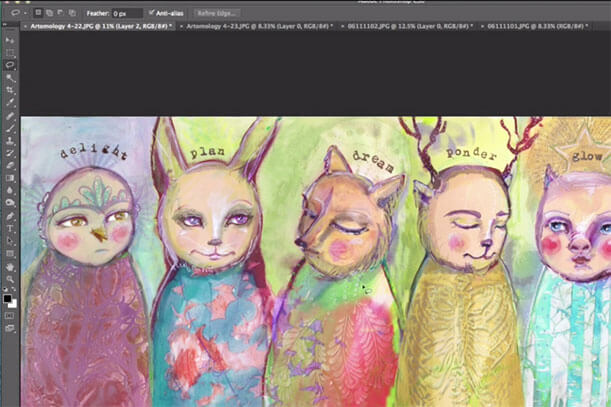
Task: Change the screen mode
Action: coord(10,328)
